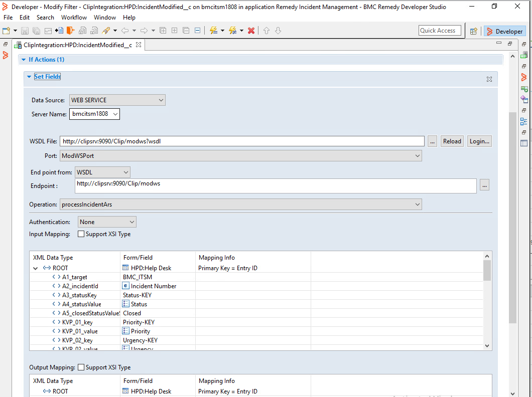This screenshot has width=532, height=397.
Task: Click the orange export icon
Action: tap(71, 31)
